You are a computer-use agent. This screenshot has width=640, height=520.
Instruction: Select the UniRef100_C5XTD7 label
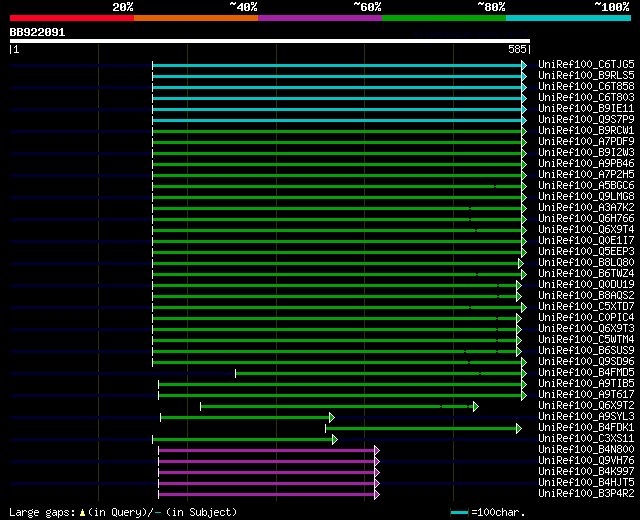click(x=586, y=307)
